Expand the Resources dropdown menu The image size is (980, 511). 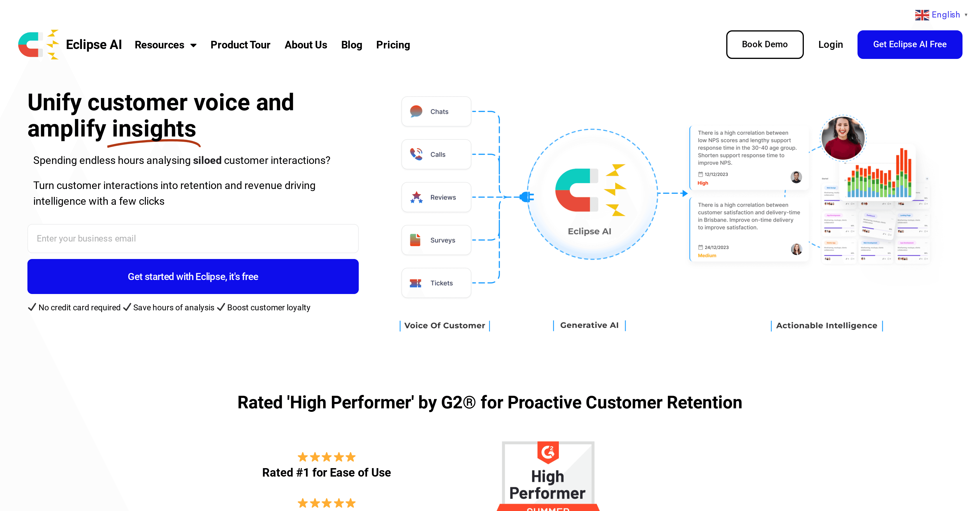[165, 45]
